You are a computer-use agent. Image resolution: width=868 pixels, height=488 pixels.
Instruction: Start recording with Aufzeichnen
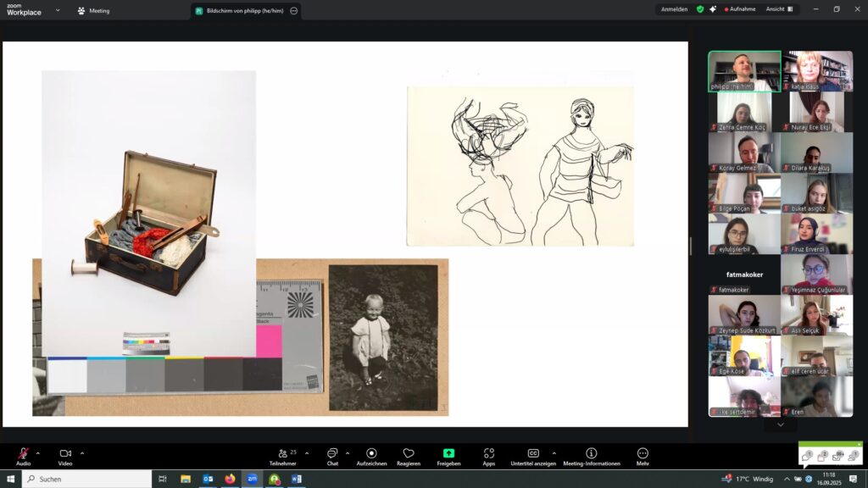tap(371, 454)
